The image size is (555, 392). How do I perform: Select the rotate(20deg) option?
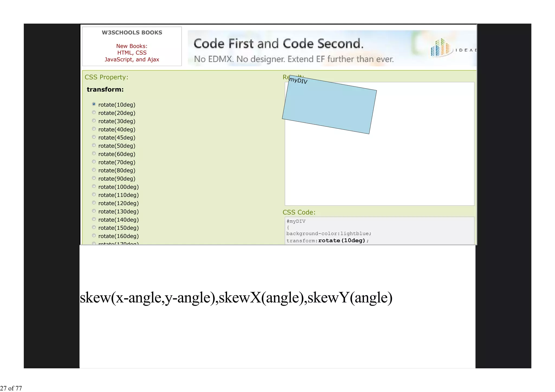[94, 112]
